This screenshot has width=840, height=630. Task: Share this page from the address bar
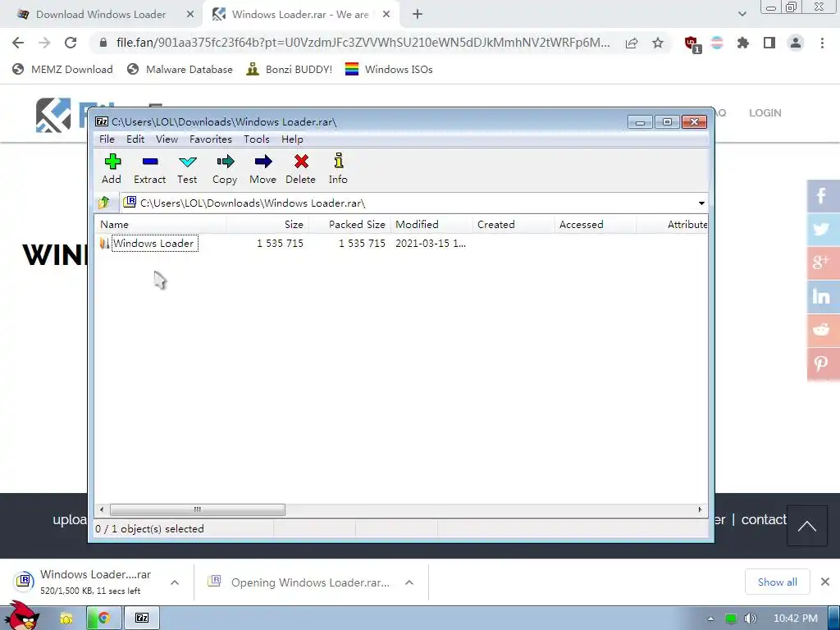click(x=632, y=43)
